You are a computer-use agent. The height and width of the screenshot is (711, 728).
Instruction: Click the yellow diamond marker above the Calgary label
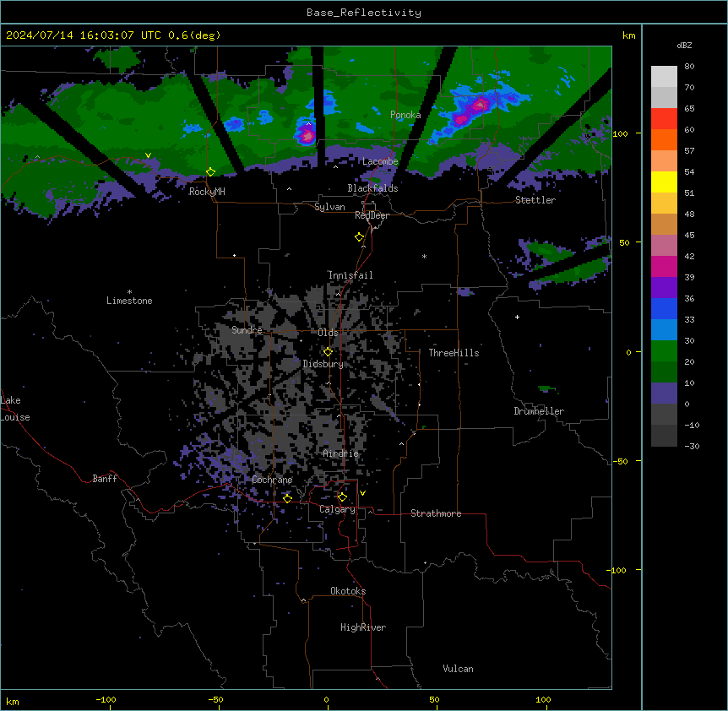[x=342, y=497]
